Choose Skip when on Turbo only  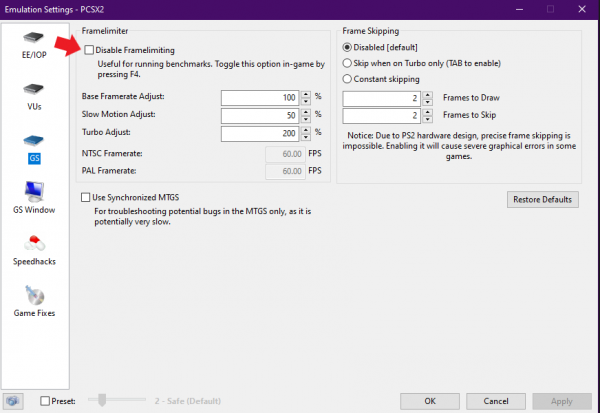coord(348,63)
